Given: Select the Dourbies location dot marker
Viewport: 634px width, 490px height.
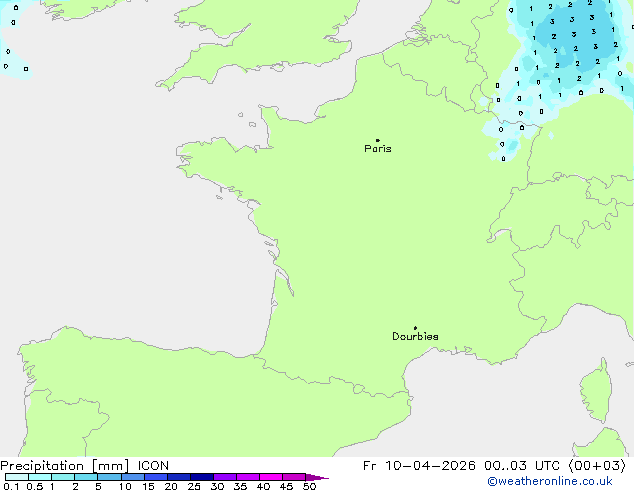Looking at the screenshot, I should coord(415,328).
